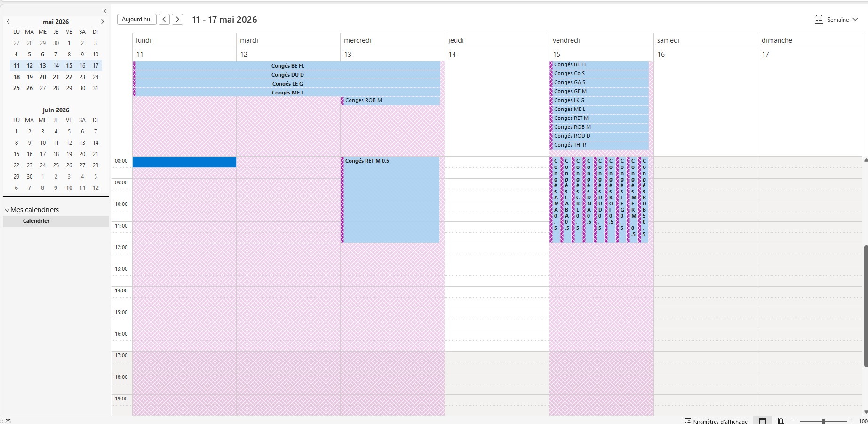This screenshot has height=424, width=868.
Task: Collapse the Mes calendriers group
Action: pos(7,210)
